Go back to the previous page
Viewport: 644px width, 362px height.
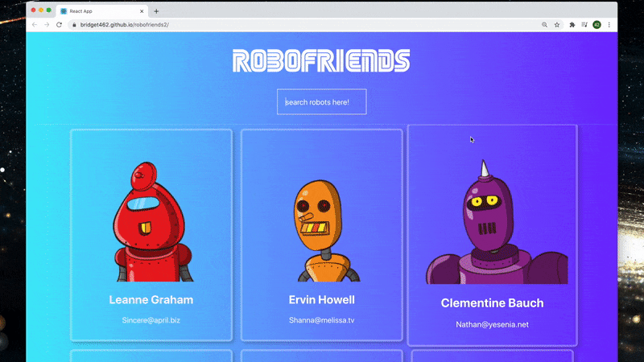pyautogui.click(x=35, y=25)
